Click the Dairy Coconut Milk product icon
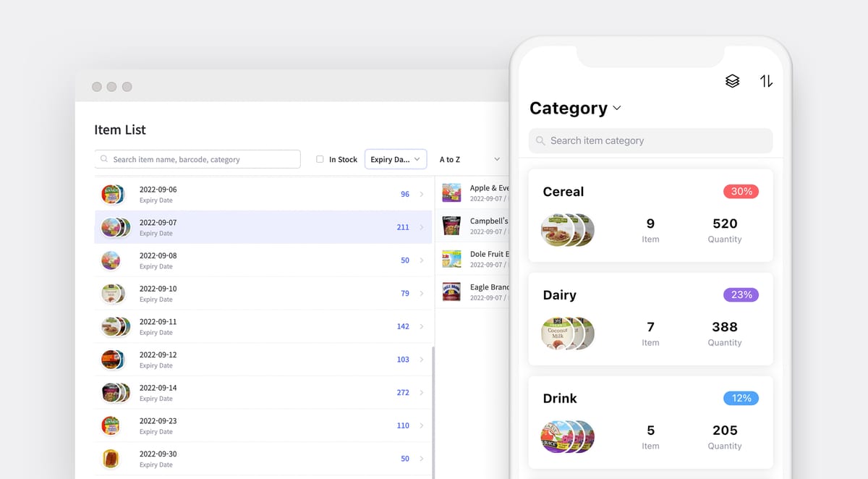Screen dimensions: 868x479 point(568,333)
